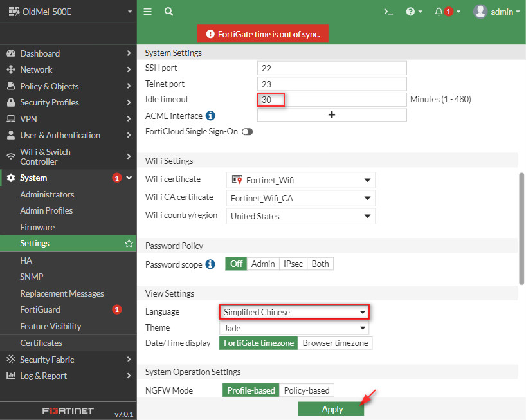Click the ACME interface info icon

(x=210, y=116)
